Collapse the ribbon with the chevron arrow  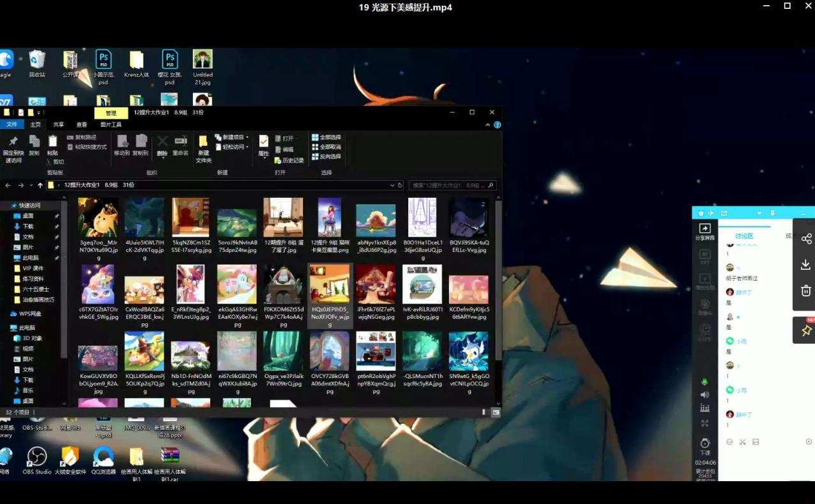click(x=489, y=125)
